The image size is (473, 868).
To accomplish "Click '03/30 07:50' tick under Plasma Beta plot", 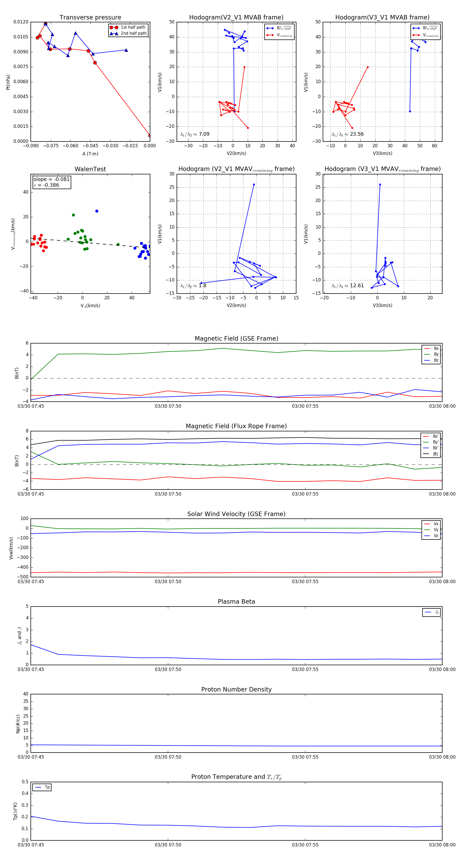I will (168, 669).
